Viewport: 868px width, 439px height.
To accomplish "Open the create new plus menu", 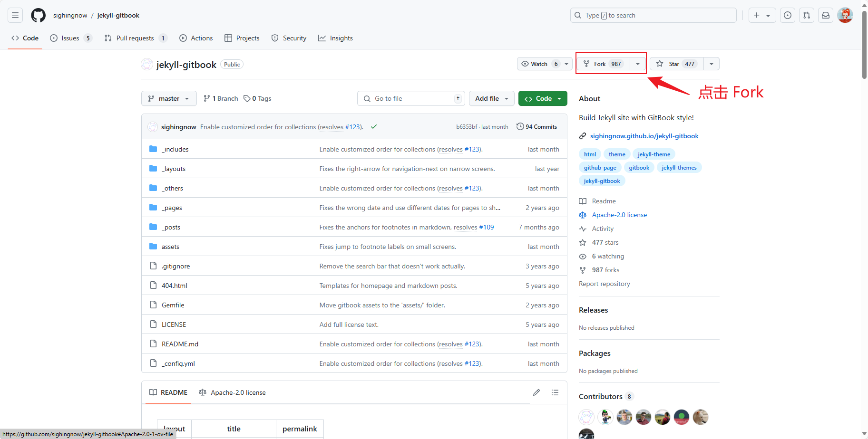I will coord(762,15).
